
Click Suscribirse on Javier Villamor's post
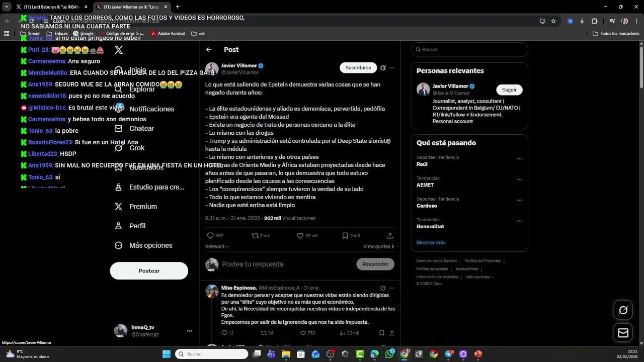point(358,67)
